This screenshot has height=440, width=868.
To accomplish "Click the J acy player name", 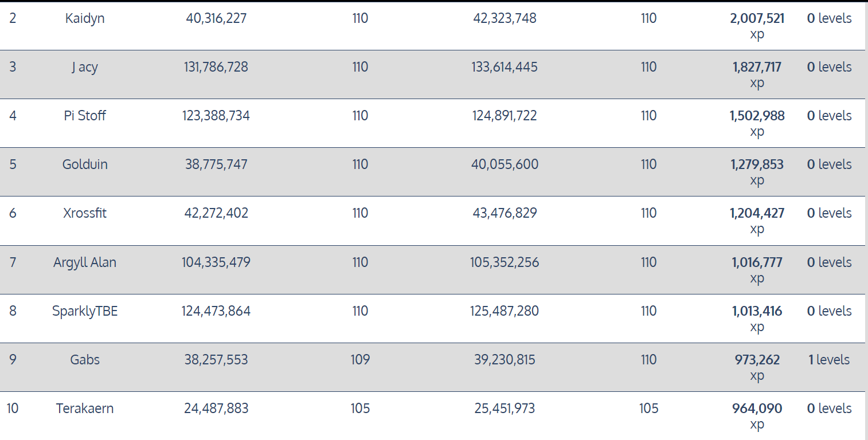I will [85, 67].
